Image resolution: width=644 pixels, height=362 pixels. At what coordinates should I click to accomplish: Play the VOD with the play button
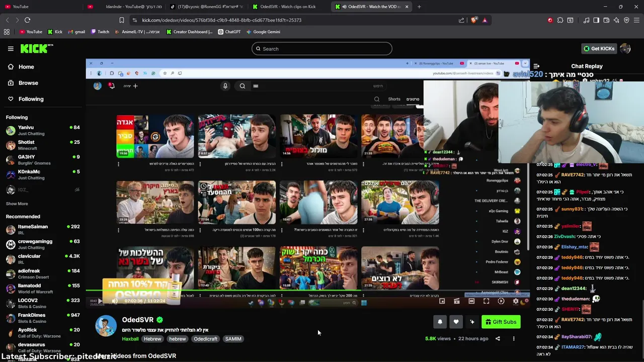(x=100, y=301)
